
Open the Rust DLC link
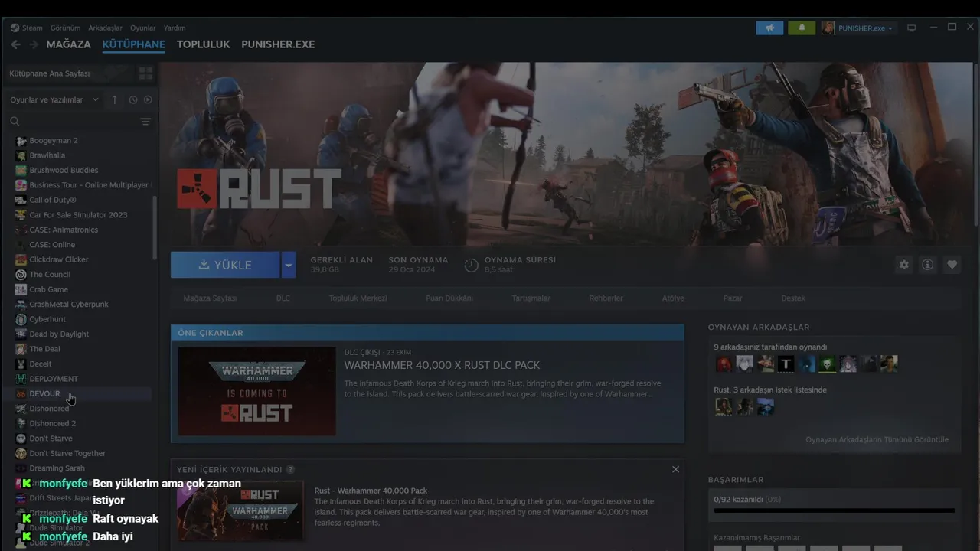click(x=283, y=298)
